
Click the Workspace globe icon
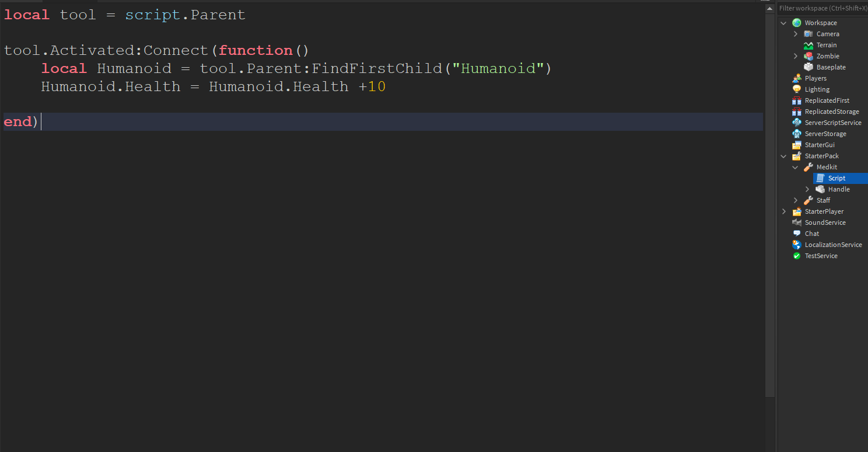click(797, 23)
